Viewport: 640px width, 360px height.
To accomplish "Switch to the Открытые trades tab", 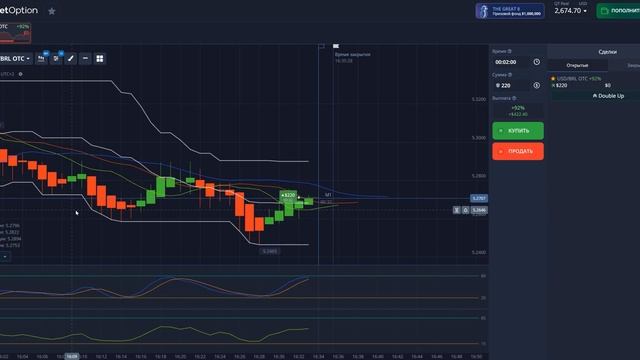I will (x=577, y=65).
